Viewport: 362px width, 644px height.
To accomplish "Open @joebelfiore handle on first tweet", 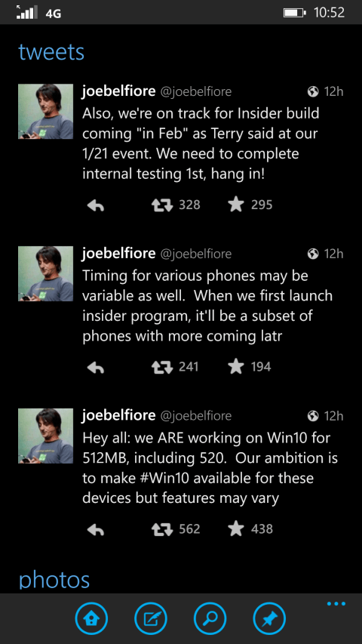I will (195, 92).
